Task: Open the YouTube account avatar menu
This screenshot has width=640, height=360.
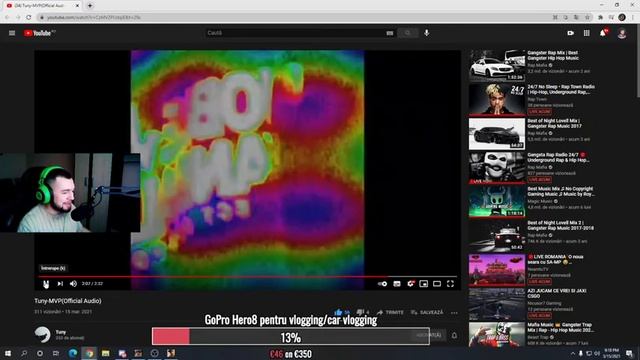Action: [622, 33]
